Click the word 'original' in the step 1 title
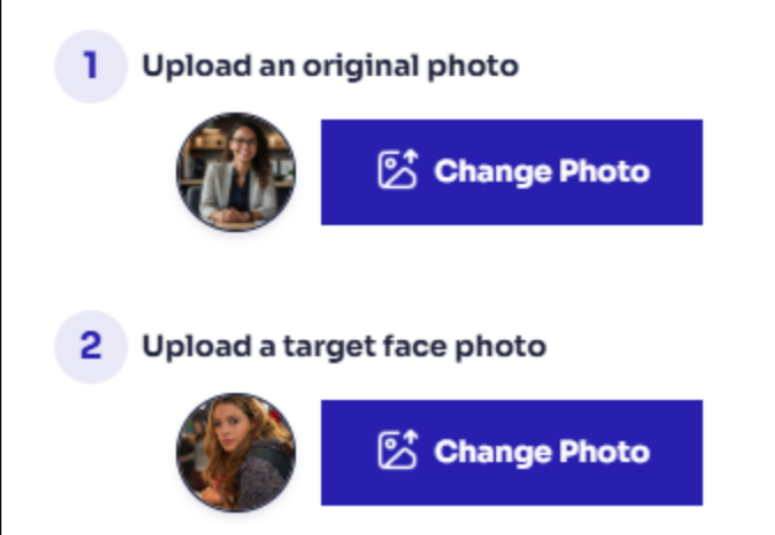 [361, 67]
